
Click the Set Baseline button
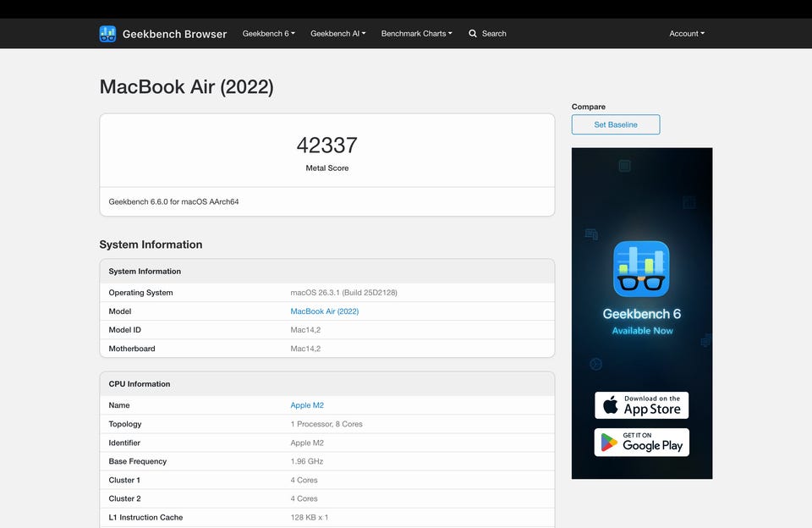tap(616, 124)
